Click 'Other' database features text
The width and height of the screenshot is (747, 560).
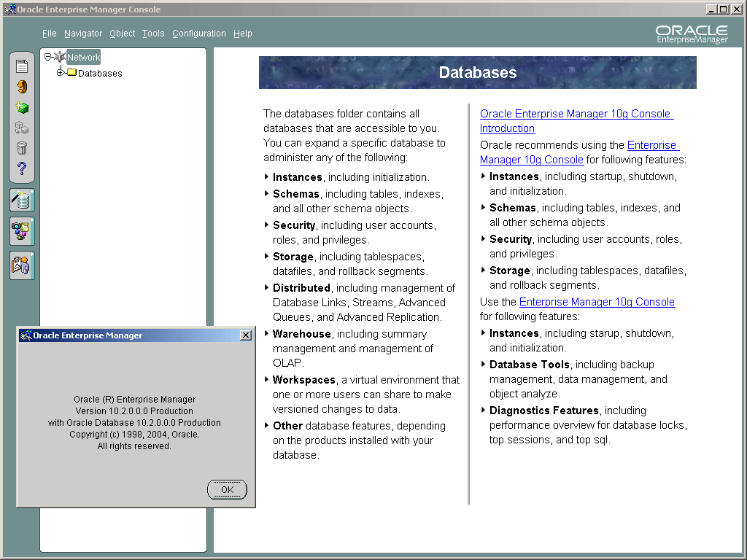click(x=287, y=426)
